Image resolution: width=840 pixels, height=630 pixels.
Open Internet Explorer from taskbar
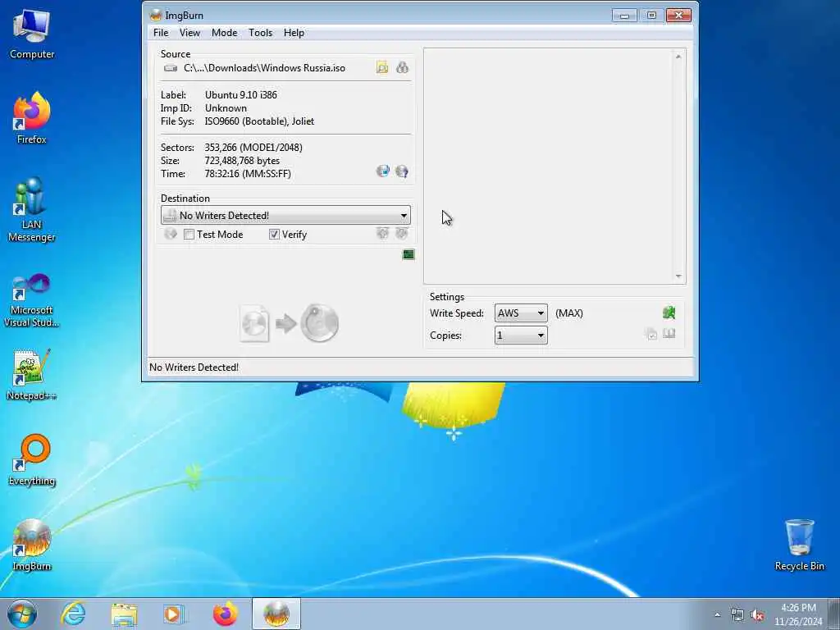(x=73, y=614)
